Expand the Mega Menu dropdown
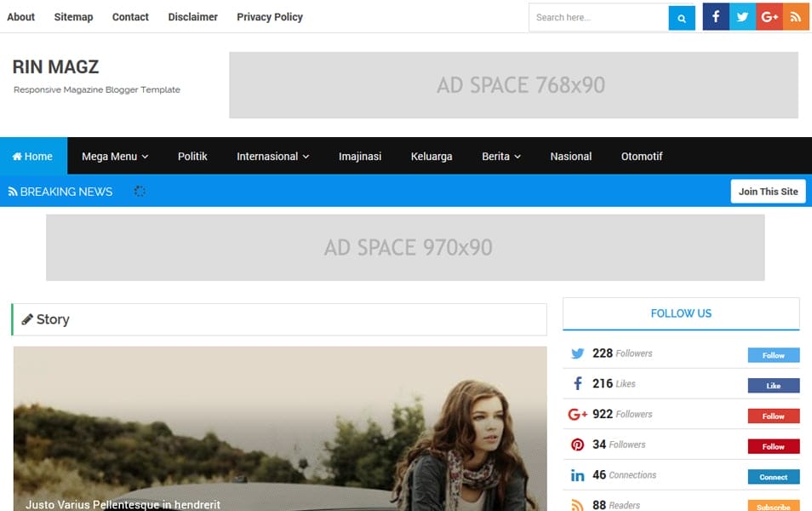Viewport: 812px width, 511px height. (115, 156)
